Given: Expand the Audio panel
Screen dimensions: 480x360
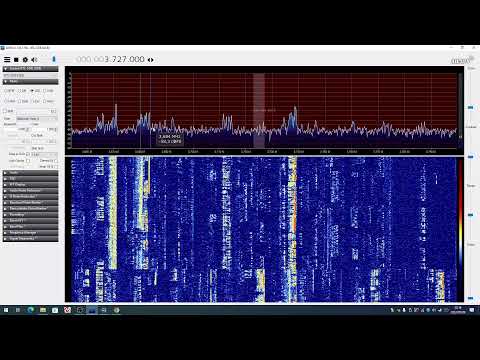Looking at the screenshot, I should 30,173.
